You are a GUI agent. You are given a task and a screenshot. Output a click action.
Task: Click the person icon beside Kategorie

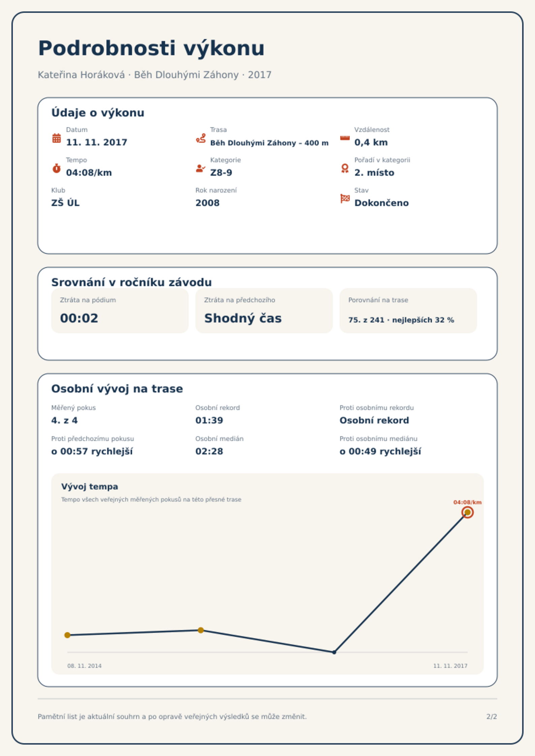point(200,168)
